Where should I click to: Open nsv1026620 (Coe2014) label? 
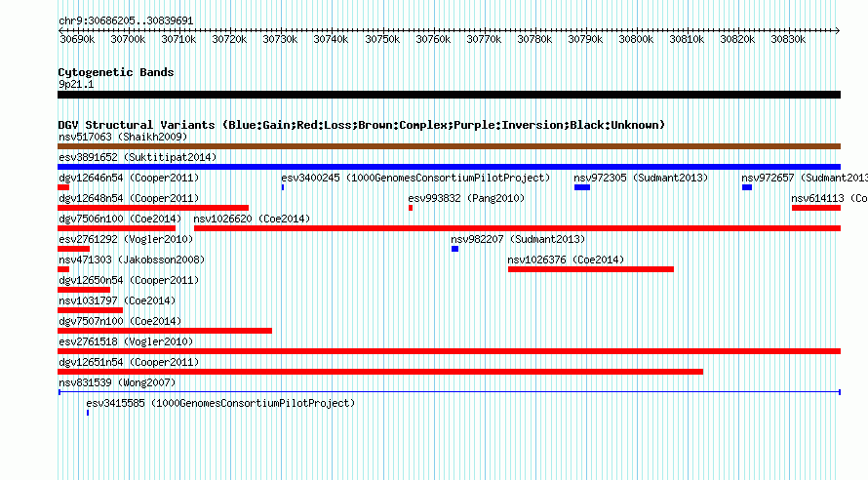coord(252,219)
